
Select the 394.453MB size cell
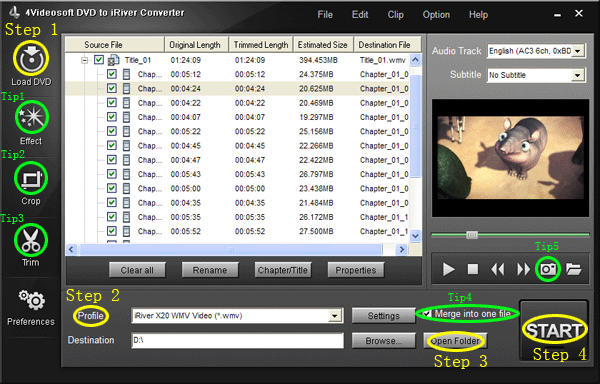click(318, 60)
